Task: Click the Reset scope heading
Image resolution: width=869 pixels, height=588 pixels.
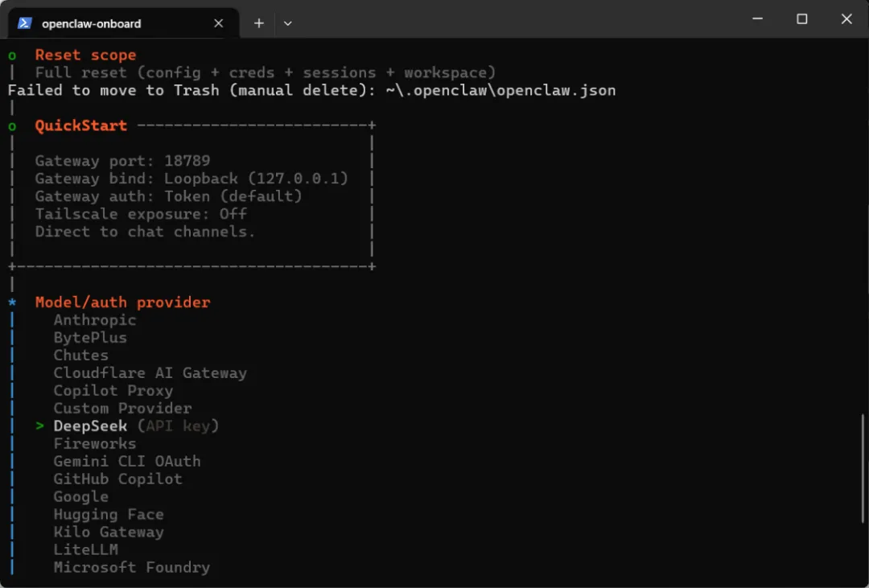Action: [x=85, y=55]
